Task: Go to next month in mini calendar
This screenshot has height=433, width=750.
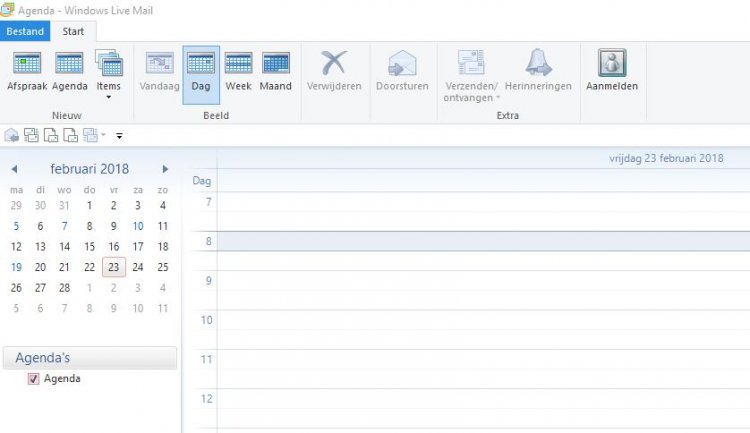Action: coord(165,170)
